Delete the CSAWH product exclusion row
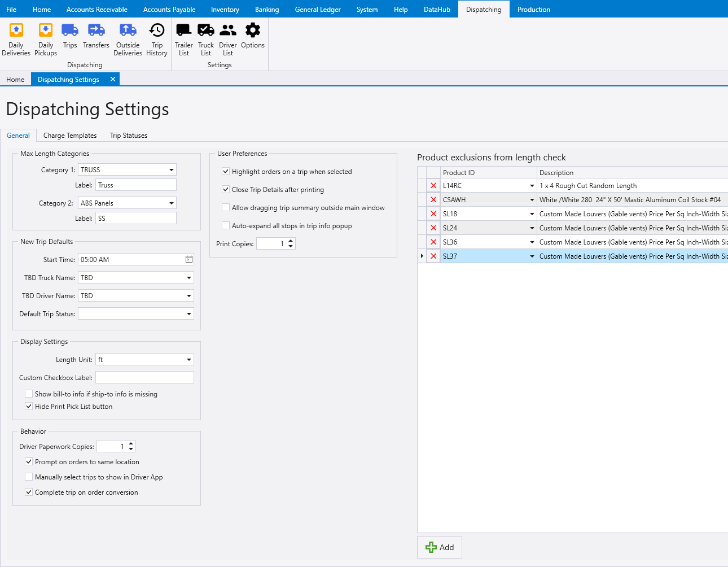728x567 pixels. pyautogui.click(x=433, y=199)
